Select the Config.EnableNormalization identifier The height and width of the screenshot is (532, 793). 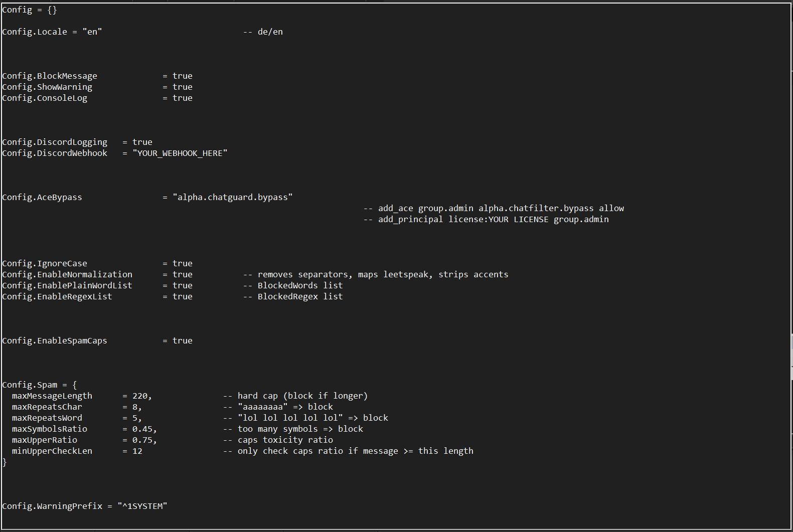pyautogui.click(x=67, y=274)
